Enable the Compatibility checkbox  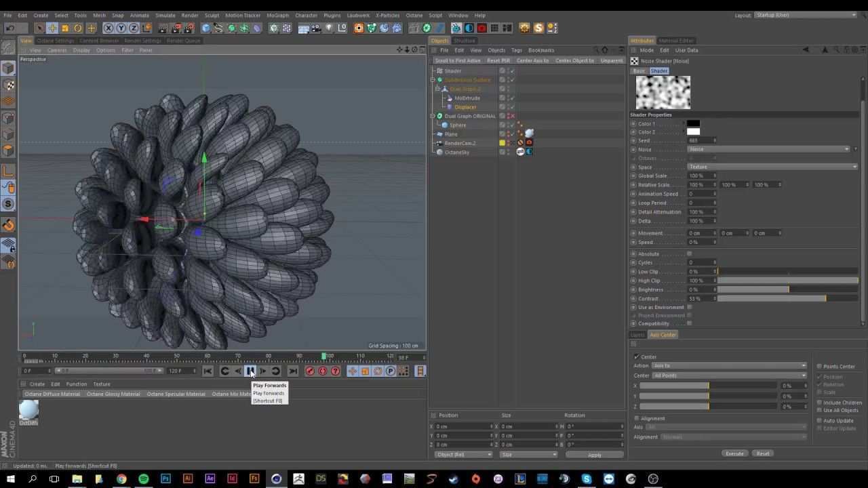(x=689, y=324)
